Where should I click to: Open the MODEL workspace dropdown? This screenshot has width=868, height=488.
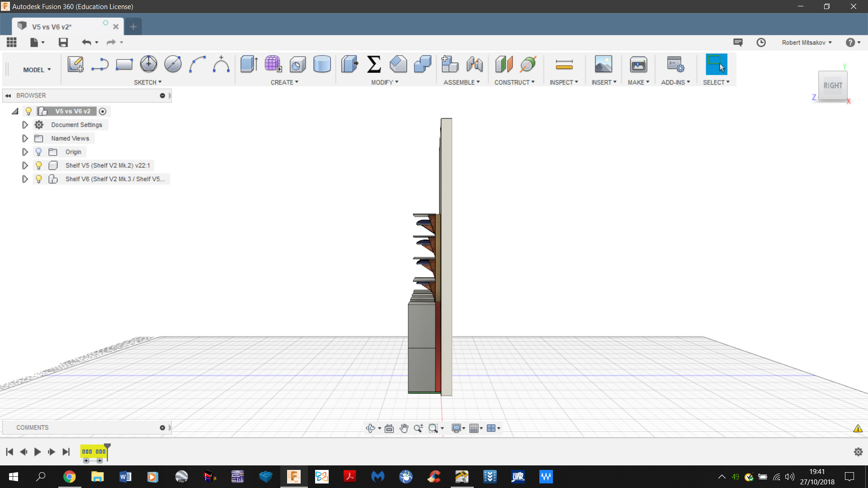click(37, 70)
